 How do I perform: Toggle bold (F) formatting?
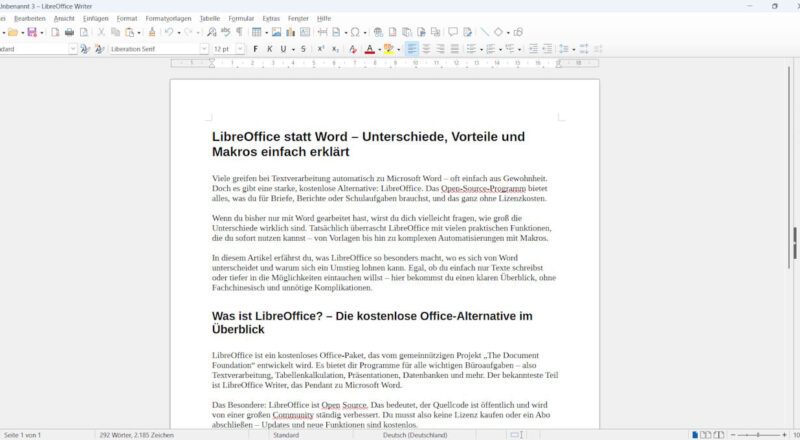click(x=256, y=49)
